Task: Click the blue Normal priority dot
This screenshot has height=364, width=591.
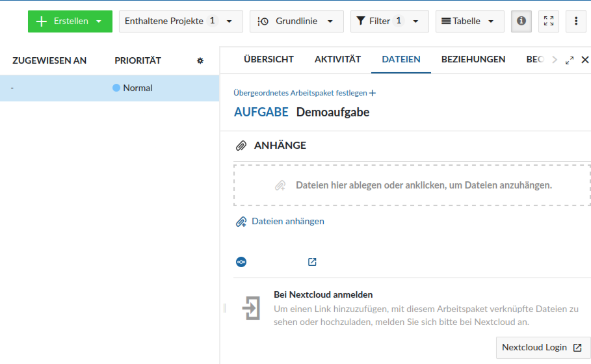Action: point(116,88)
